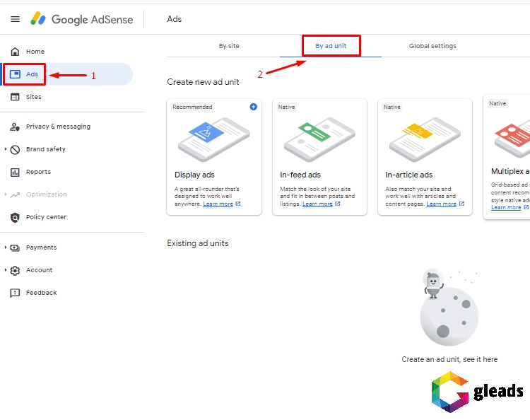Click the blue lightning badge on Display ads
Image resolution: width=530 pixels, height=420 pixels.
click(253, 107)
